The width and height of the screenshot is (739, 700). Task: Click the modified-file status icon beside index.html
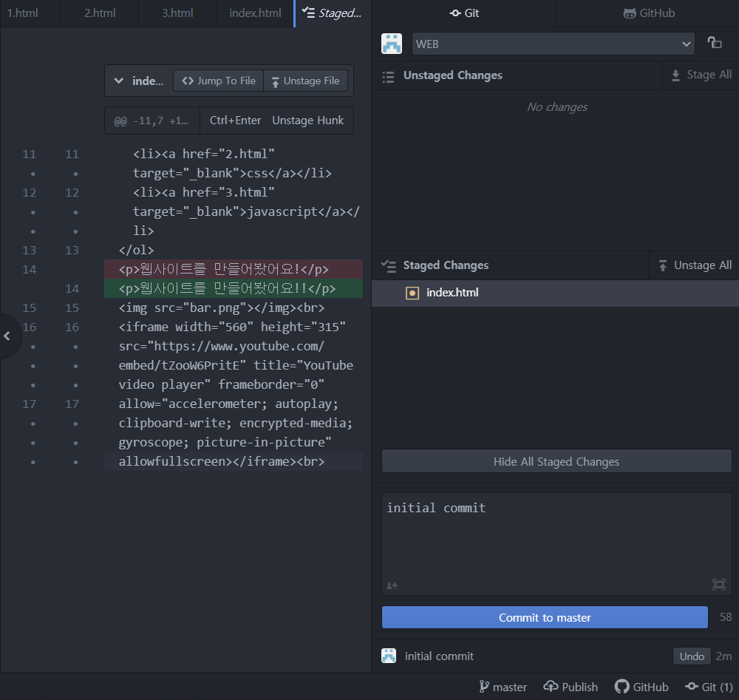(413, 293)
